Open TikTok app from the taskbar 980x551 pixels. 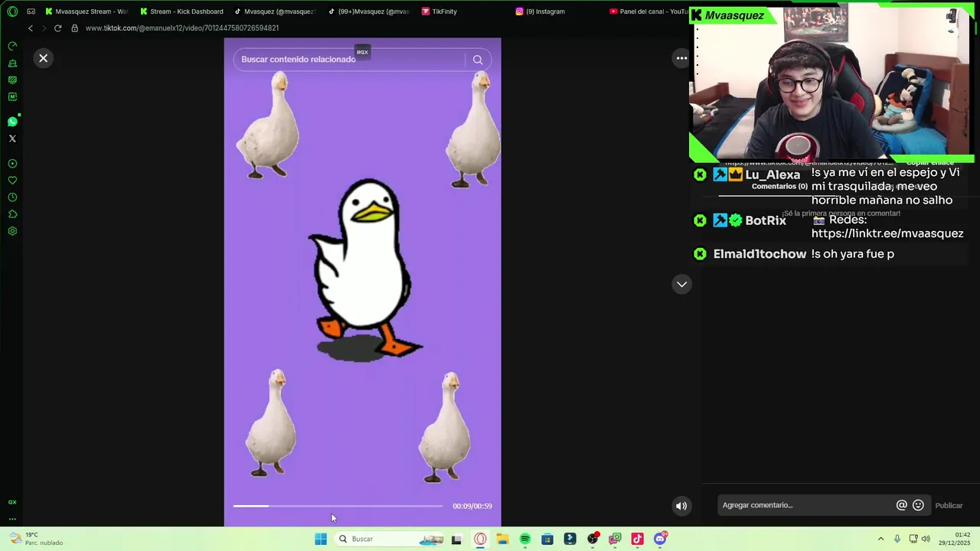[637, 539]
